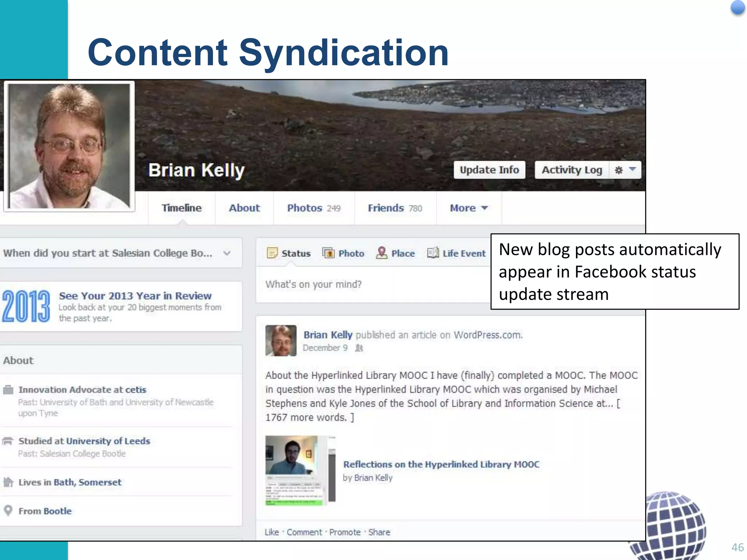Click the Bath, Somerset link
The width and height of the screenshot is (747, 560).
(88, 482)
